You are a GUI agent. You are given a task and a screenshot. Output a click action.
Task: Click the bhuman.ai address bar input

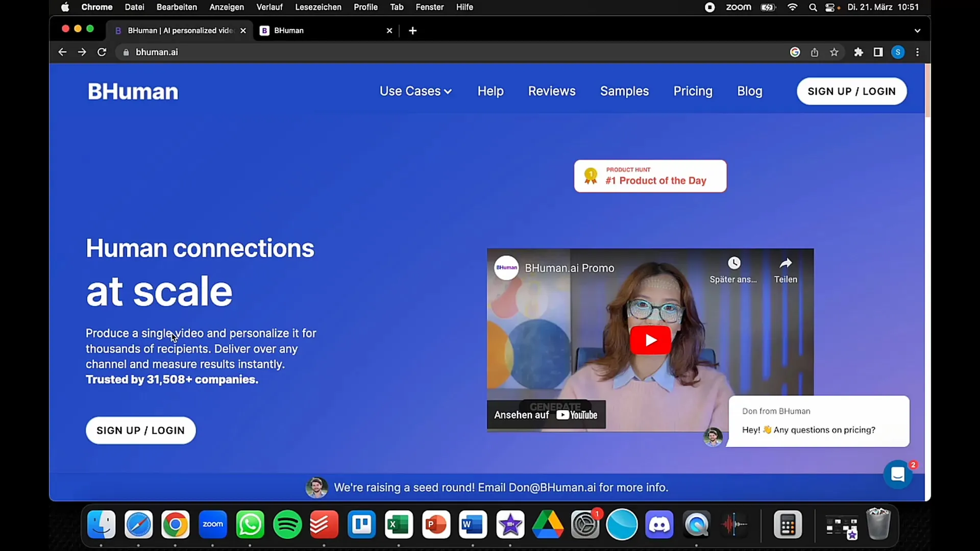(x=158, y=53)
